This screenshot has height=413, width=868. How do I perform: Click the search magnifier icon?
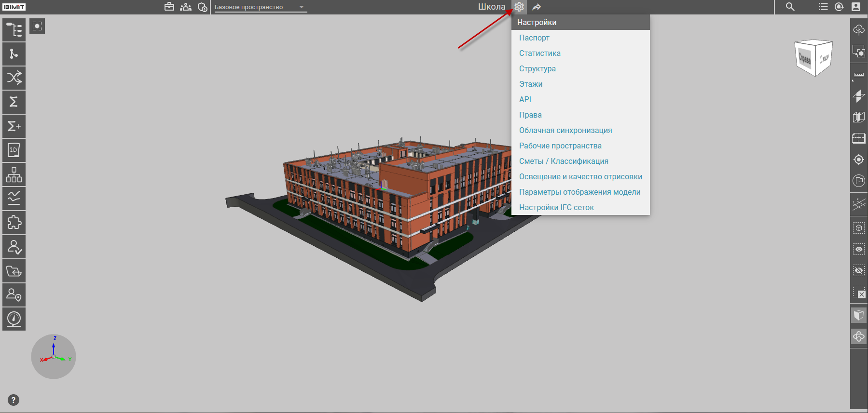click(790, 7)
